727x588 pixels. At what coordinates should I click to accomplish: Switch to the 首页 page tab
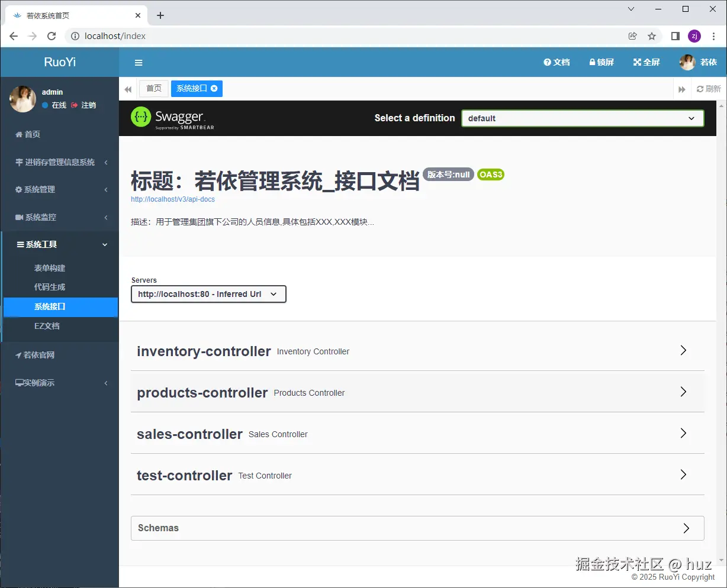tap(154, 89)
